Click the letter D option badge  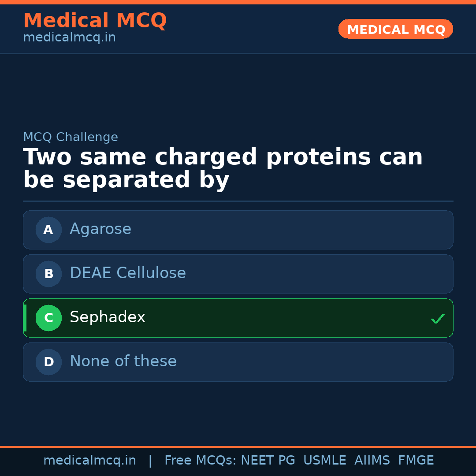coord(48,362)
